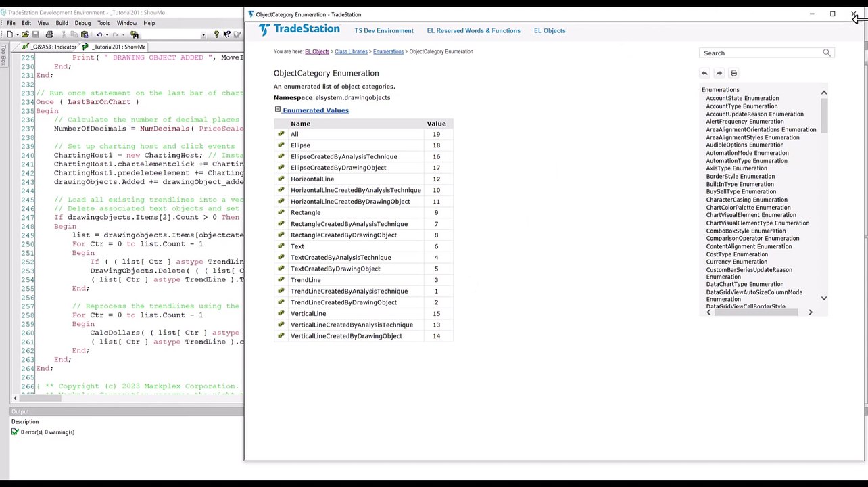This screenshot has width=868, height=487.
Task: Open the Build menu
Action: coord(62,23)
